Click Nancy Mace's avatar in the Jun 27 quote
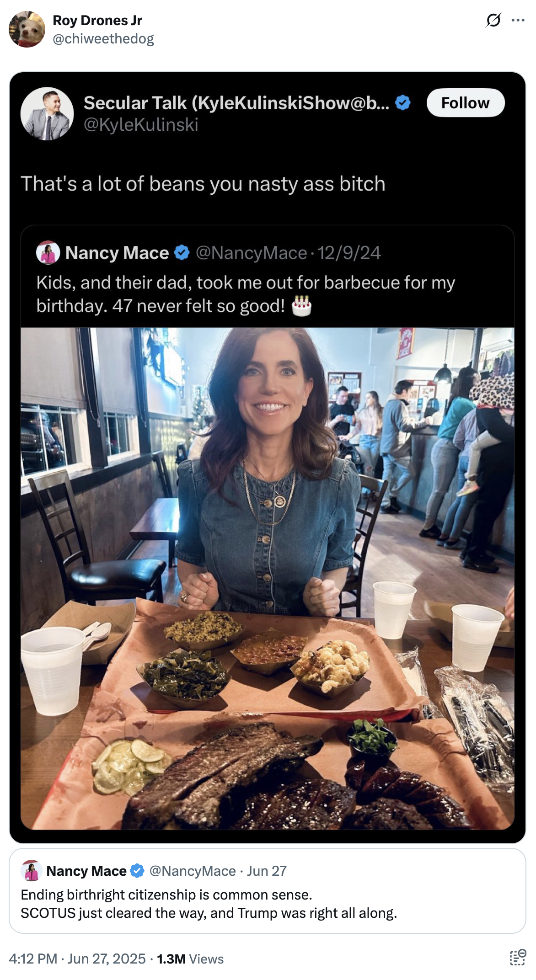Image resolution: width=536 pixels, height=980 pixels. tap(32, 871)
